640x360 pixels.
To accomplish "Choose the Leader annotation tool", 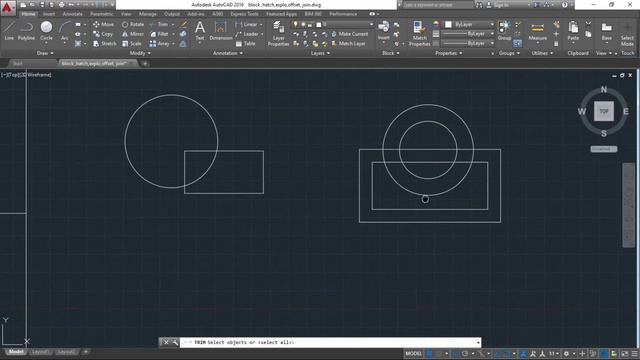I will click(247, 34).
